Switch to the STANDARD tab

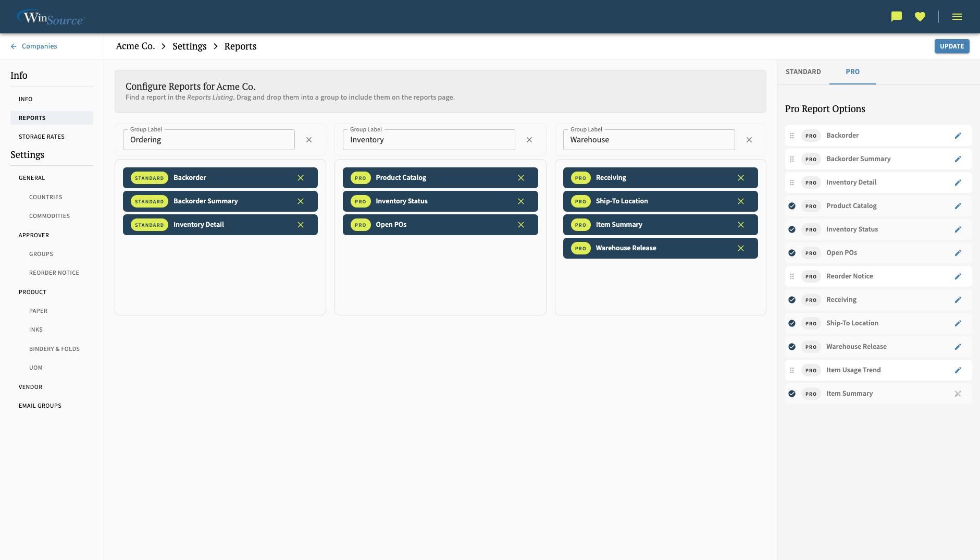(x=803, y=71)
